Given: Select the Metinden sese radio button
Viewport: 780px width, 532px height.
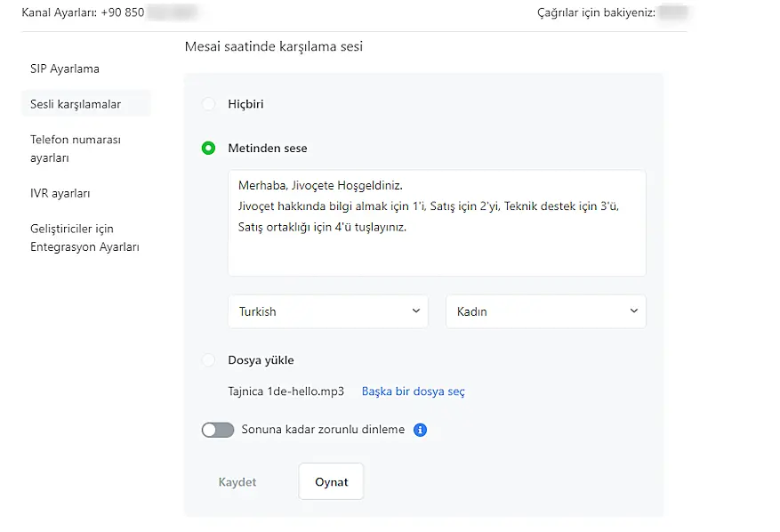Looking at the screenshot, I should 208,149.
